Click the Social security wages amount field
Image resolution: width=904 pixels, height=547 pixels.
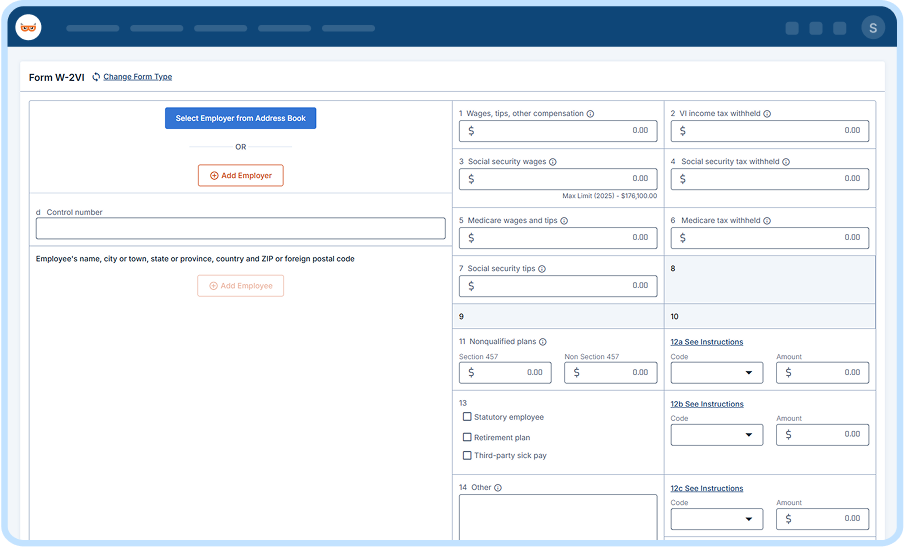pos(558,179)
